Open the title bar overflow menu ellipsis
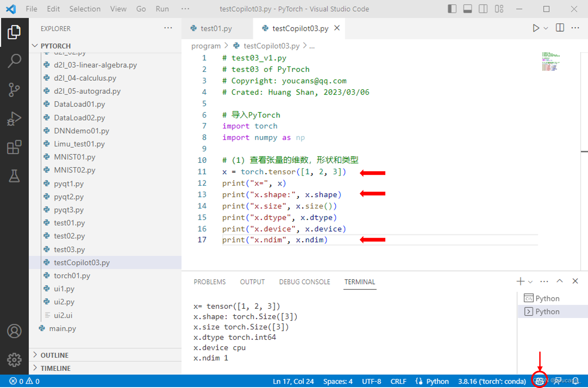Image resolution: width=588 pixels, height=388 pixels. pos(185,9)
